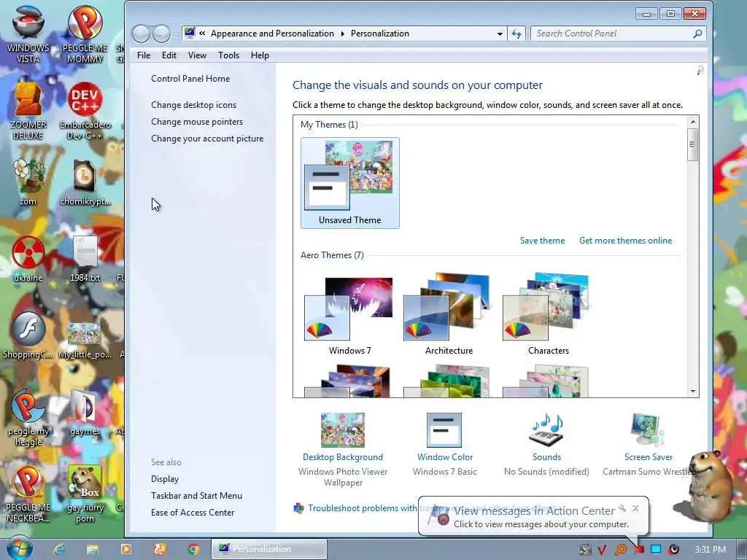Click the Save theme link
The image size is (747, 560).
542,241
